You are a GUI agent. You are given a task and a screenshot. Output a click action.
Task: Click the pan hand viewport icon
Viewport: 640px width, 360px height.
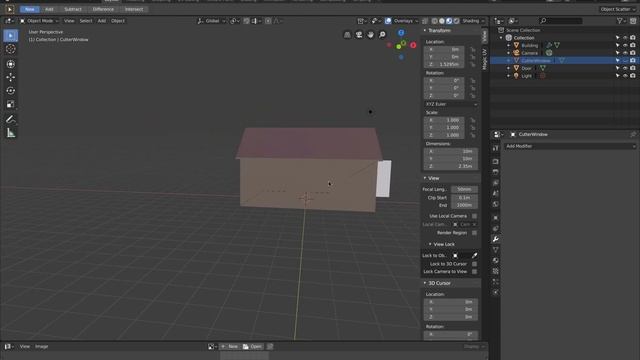click(x=370, y=35)
